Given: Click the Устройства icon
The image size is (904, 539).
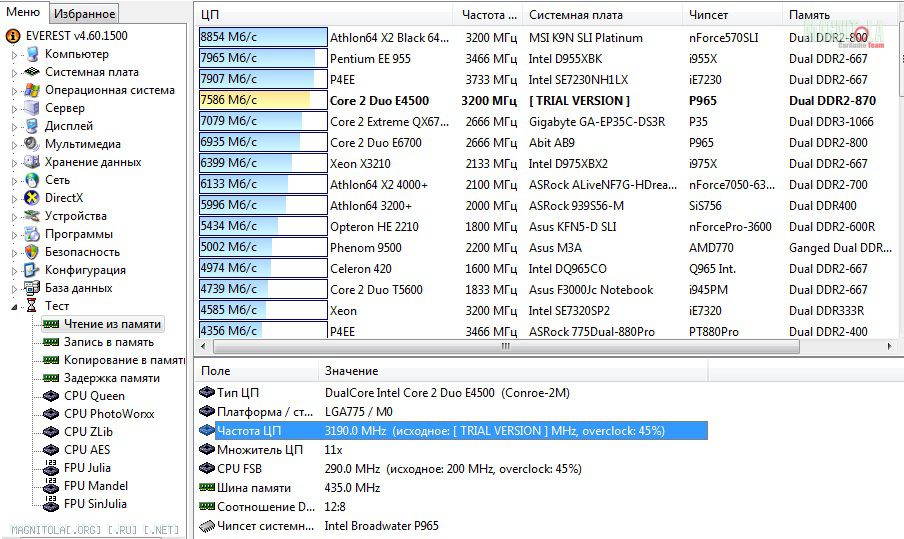Looking at the screenshot, I should point(32,216).
